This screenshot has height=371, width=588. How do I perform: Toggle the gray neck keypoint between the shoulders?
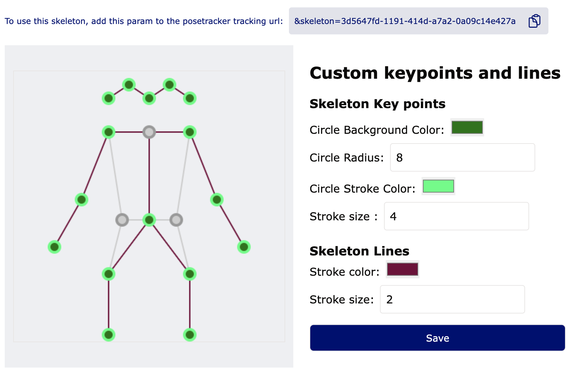(x=149, y=132)
